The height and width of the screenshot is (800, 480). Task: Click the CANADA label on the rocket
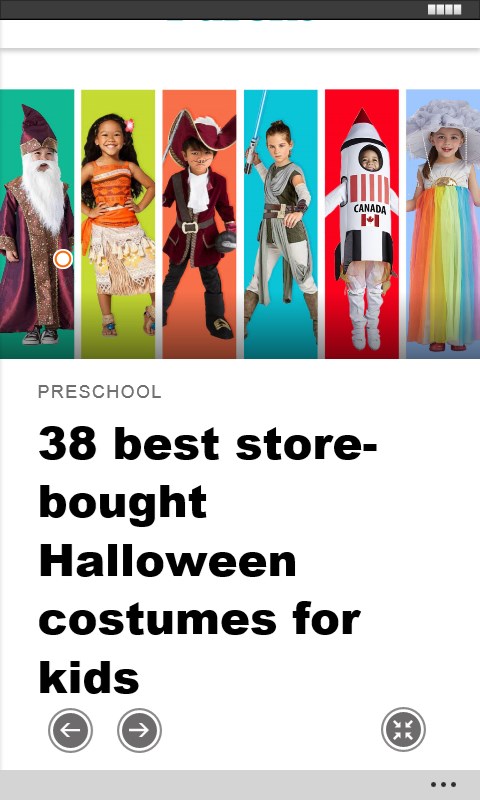370,209
